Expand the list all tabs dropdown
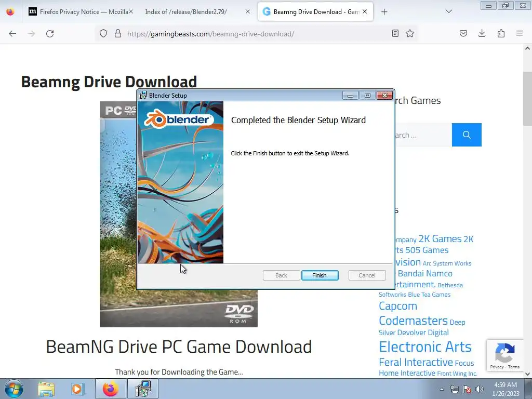The height and width of the screenshot is (399, 532). pyautogui.click(x=448, y=11)
